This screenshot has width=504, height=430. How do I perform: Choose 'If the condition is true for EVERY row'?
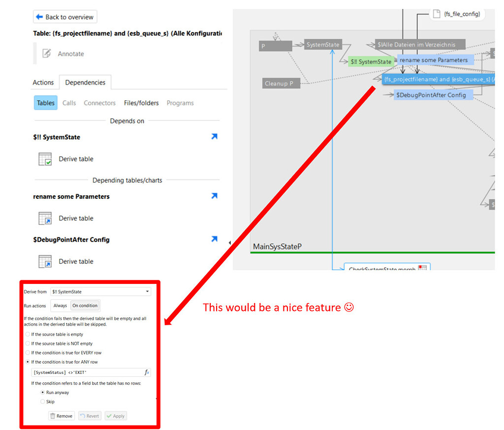pos(28,353)
